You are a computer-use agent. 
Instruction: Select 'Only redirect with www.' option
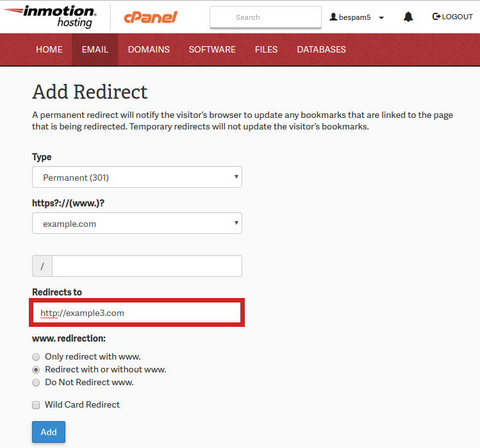(36, 356)
